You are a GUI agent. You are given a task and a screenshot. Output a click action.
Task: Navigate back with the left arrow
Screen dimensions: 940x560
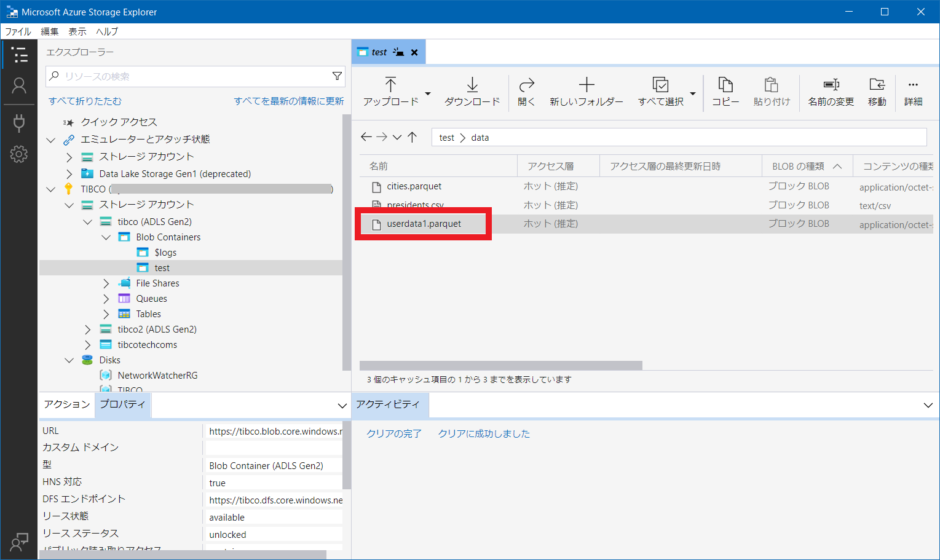[366, 137]
